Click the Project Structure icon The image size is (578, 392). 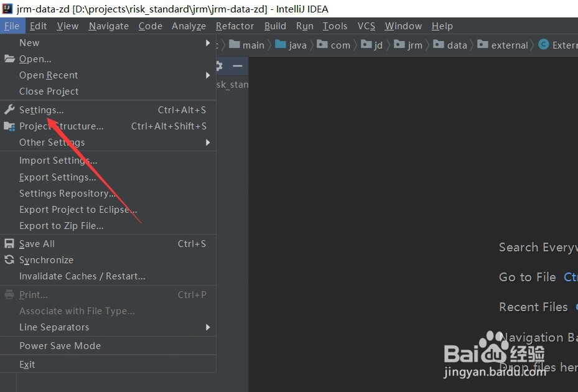tap(9, 126)
